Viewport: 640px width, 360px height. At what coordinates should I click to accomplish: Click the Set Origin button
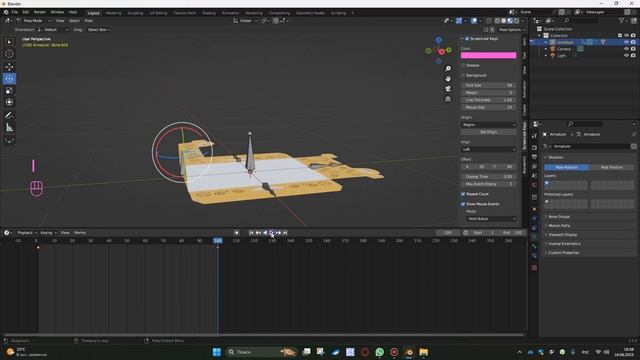click(489, 132)
